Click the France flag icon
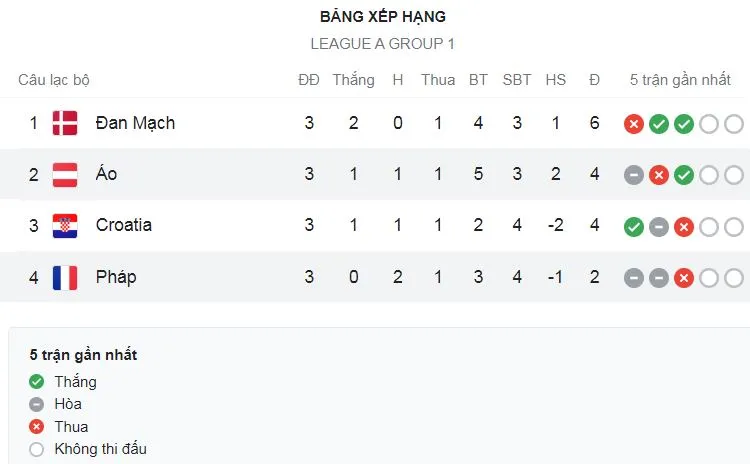Viewport: 750px width, 464px height. coord(65,276)
